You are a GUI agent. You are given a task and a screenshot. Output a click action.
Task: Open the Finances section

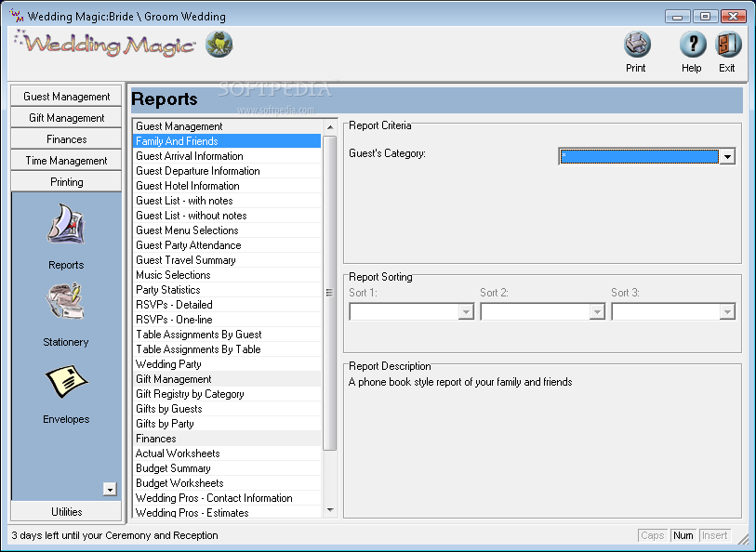pos(66,139)
